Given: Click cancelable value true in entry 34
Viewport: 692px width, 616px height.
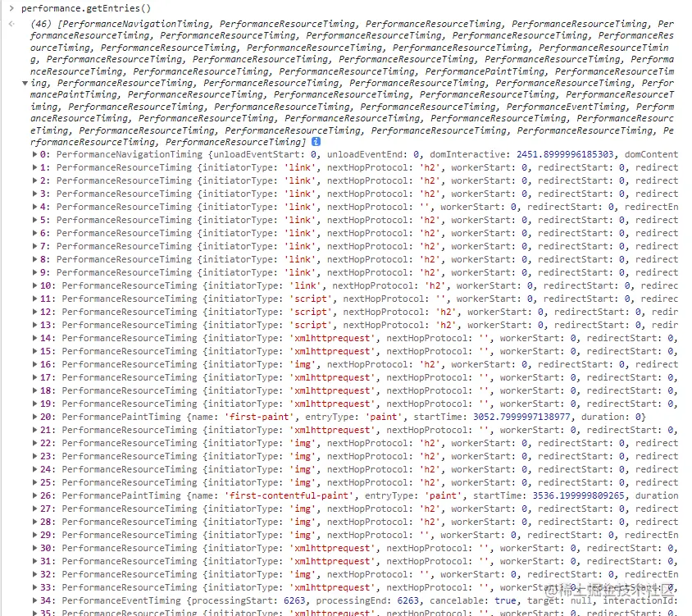Looking at the screenshot, I should pos(505,600).
